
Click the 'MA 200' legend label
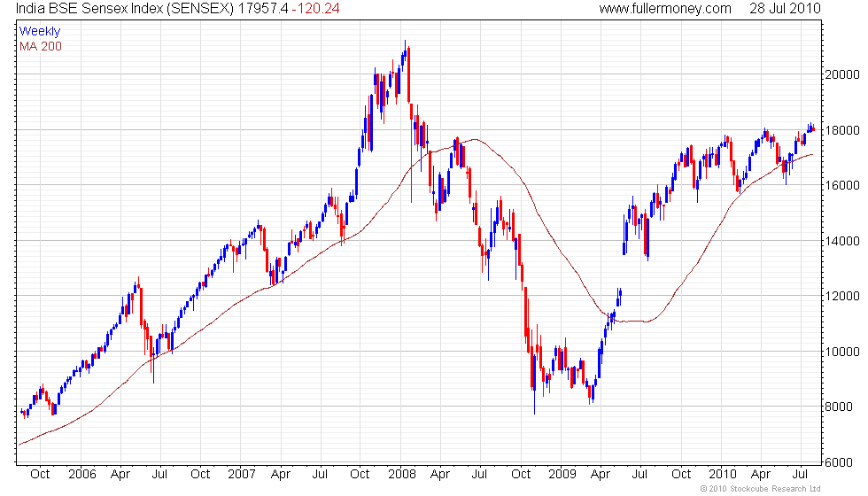41,46
